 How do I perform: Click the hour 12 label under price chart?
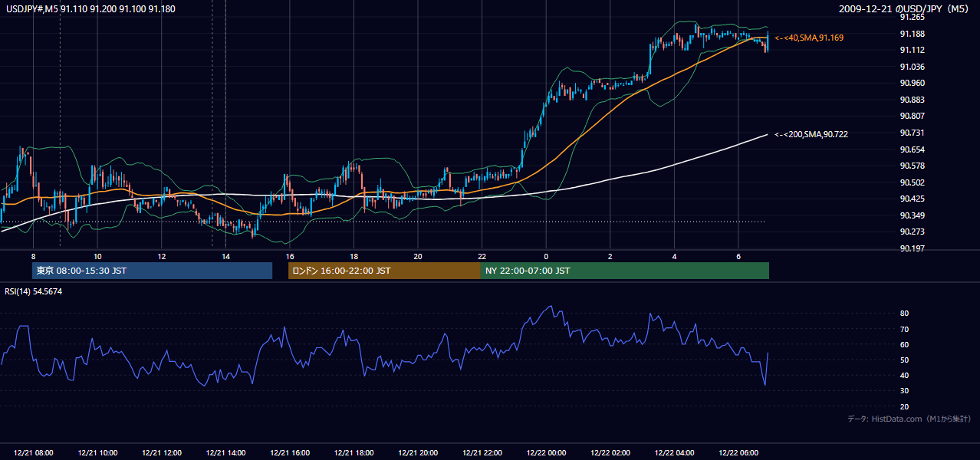click(x=162, y=256)
